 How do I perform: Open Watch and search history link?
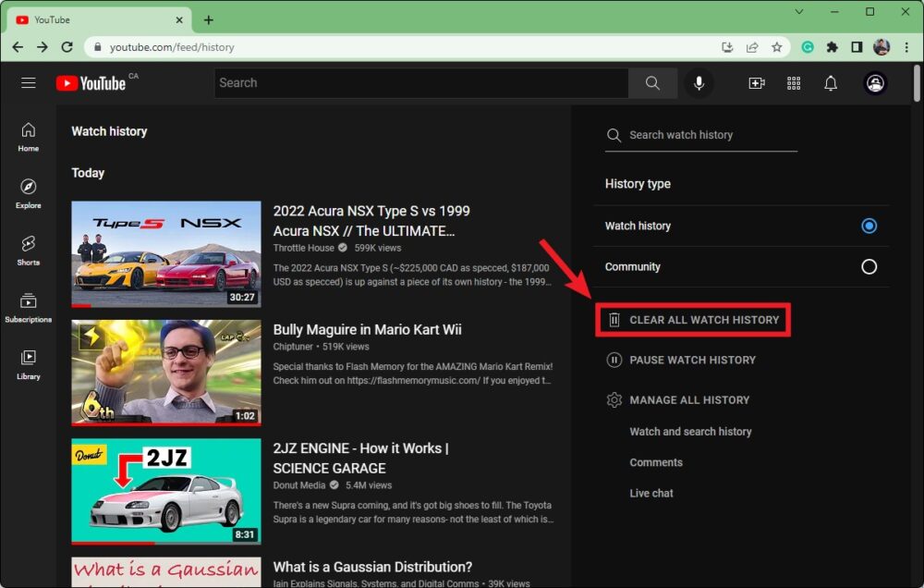[x=690, y=432]
